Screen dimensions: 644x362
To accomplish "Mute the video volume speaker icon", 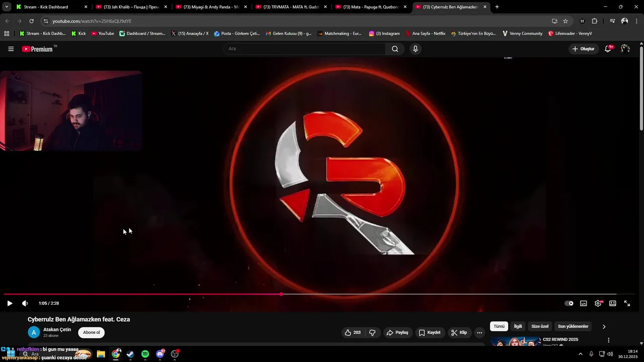I will 25,303.
